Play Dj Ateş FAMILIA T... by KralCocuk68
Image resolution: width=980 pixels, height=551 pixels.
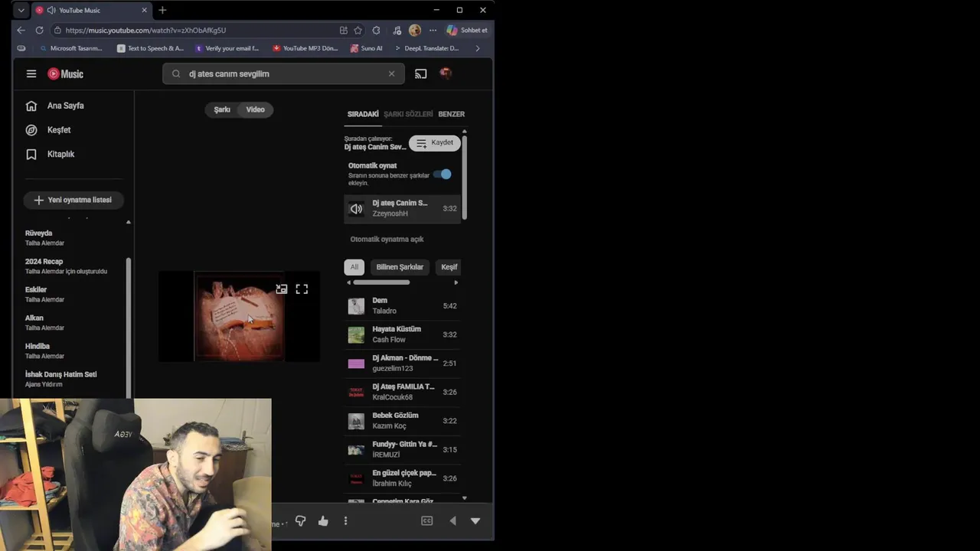click(402, 392)
